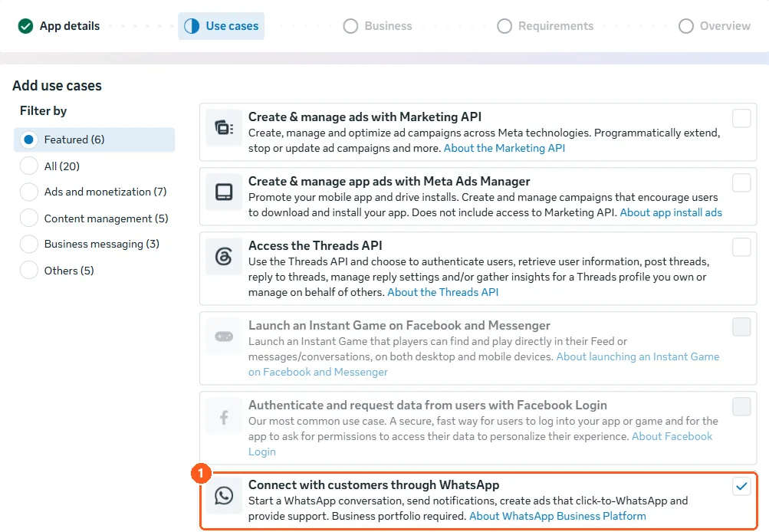Click the Marketing API ads icon
Screen dimensions: 769x532
point(224,128)
